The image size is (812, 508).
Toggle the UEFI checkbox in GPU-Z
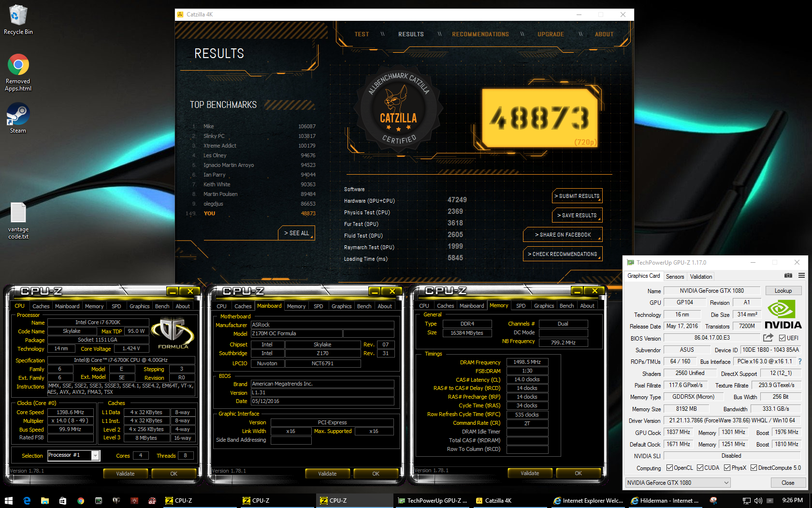tap(782, 338)
